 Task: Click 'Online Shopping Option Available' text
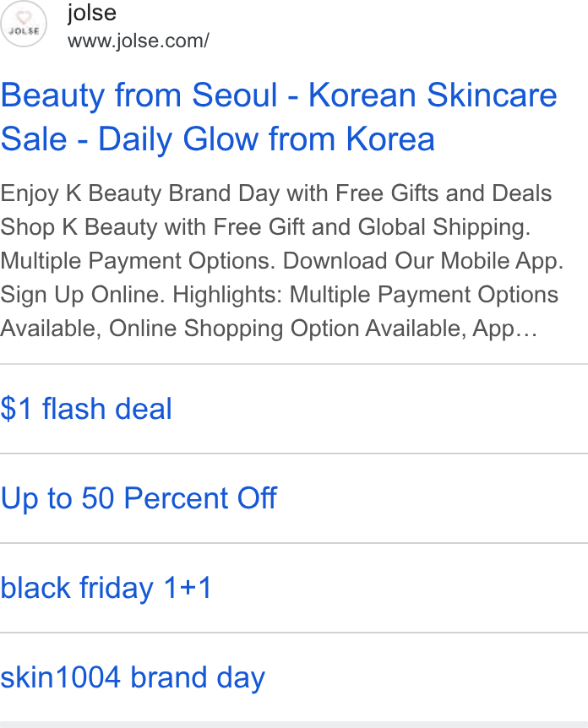(288, 329)
